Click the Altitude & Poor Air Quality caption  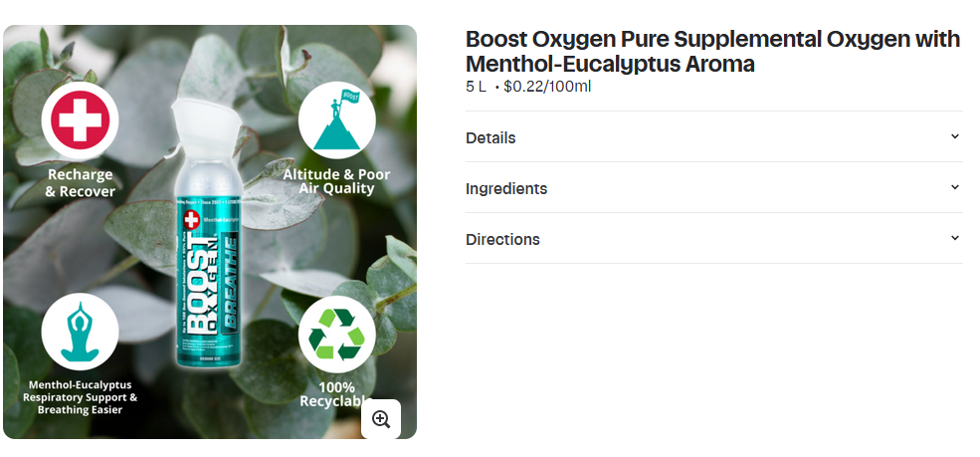pyautogui.click(x=336, y=181)
